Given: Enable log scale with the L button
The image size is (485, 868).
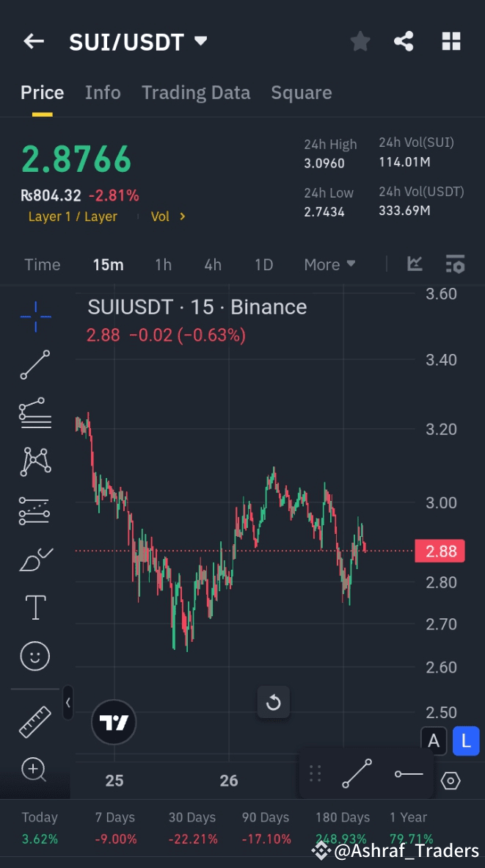Looking at the screenshot, I should (x=466, y=741).
